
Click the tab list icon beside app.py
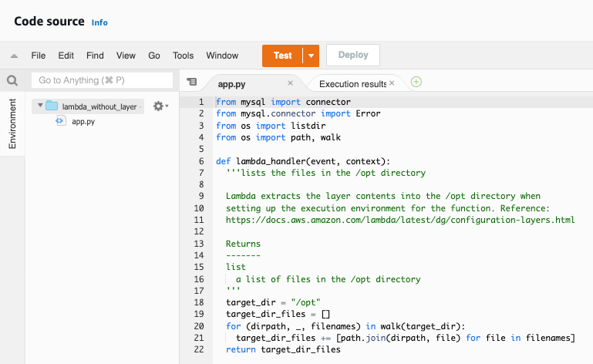point(192,82)
